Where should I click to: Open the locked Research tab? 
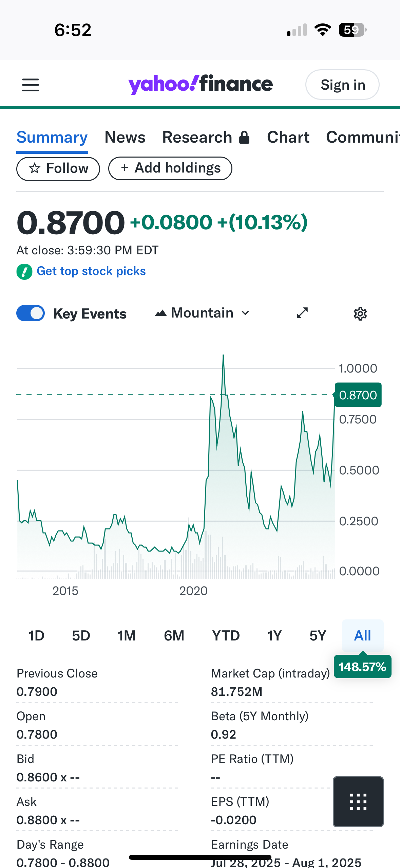coord(206,138)
